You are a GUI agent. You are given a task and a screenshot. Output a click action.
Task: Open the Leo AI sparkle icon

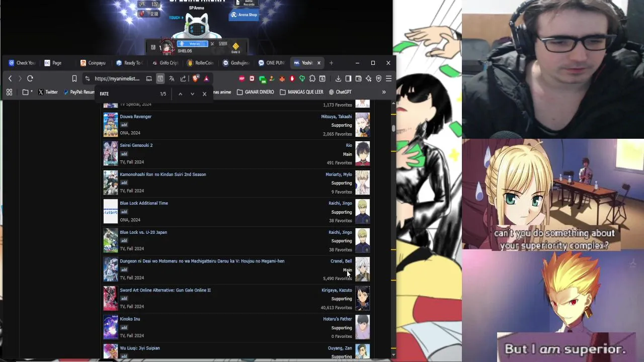[x=368, y=78]
